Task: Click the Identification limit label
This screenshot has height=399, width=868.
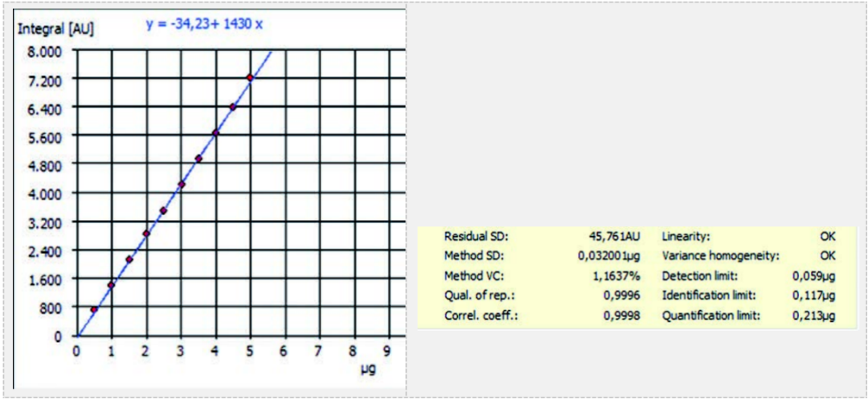Action: click(x=709, y=296)
